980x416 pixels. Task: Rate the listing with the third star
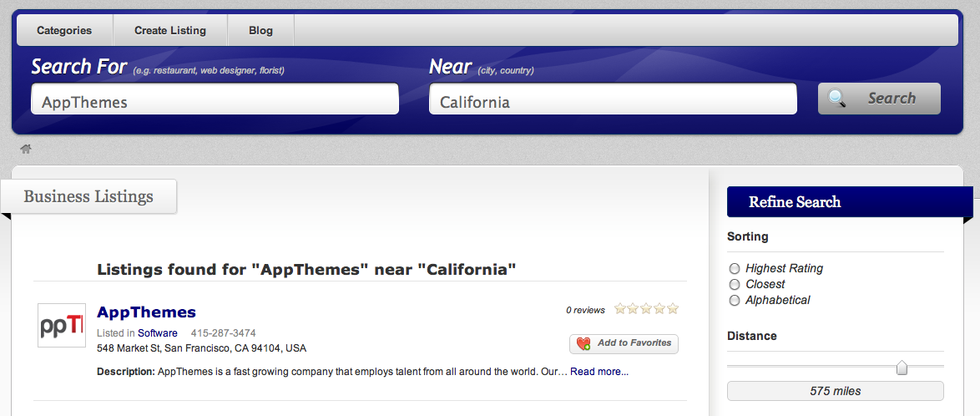[646, 308]
